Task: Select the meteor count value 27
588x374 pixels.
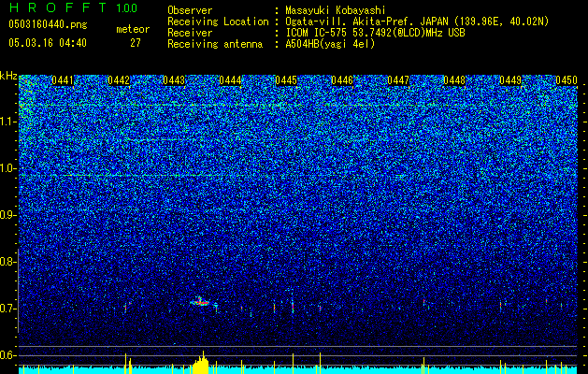Action: point(136,43)
